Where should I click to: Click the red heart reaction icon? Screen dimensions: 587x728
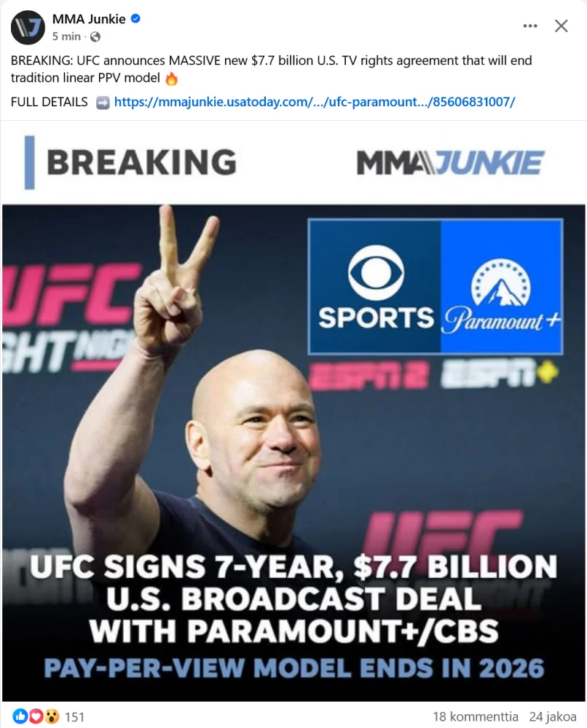pos(36,716)
